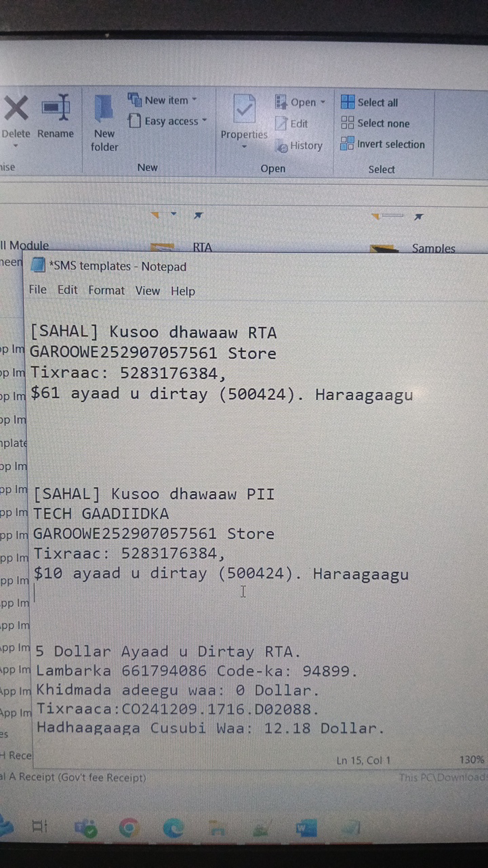Open Notepad's File menu

pyautogui.click(x=38, y=290)
